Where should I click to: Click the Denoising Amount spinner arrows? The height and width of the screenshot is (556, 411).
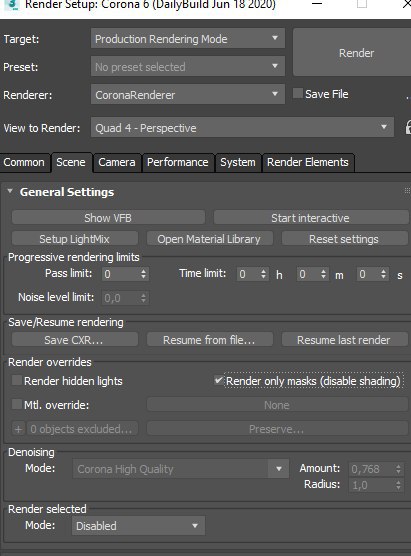[x=398, y=469]
